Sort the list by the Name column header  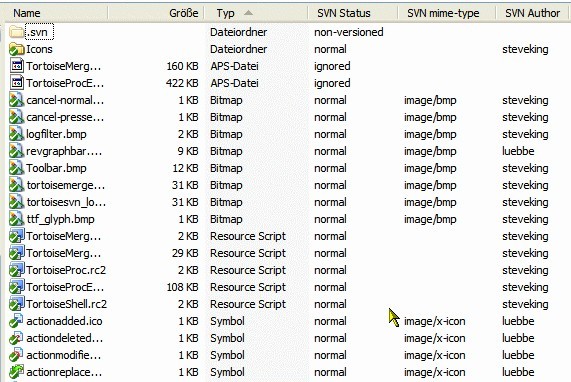pos(55,13)
